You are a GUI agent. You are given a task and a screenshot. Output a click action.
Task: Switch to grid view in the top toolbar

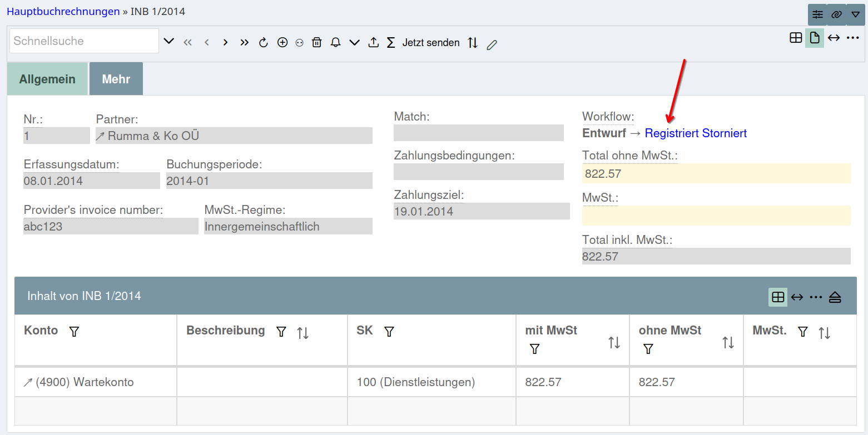[x=796, y=38]
